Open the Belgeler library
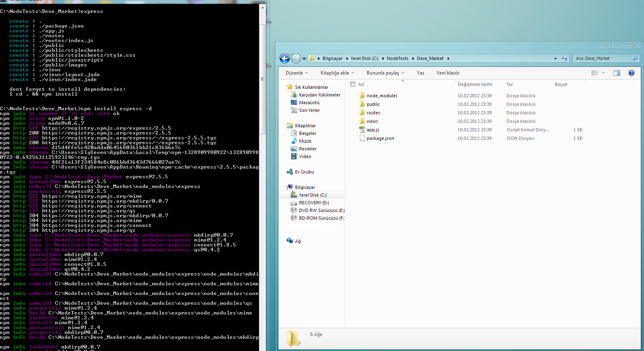This screenshot has width=644, height=351. tap(307, 133)
